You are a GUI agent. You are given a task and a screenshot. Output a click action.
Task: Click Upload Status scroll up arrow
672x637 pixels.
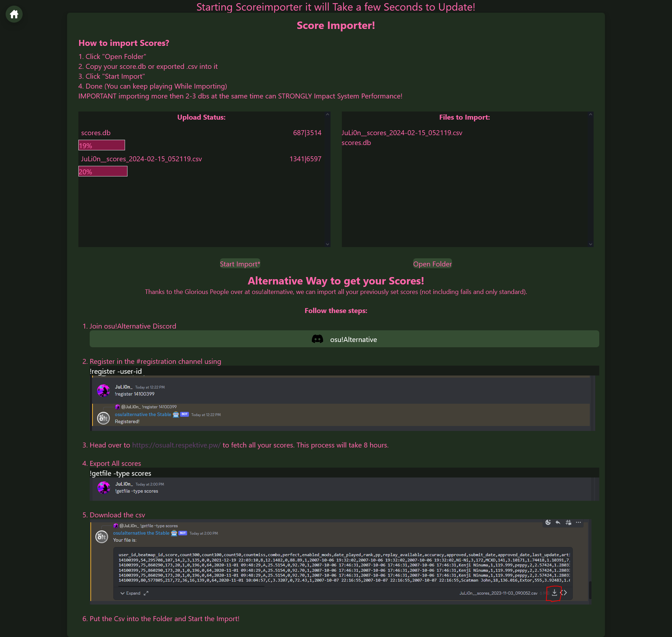coord(327,114)
